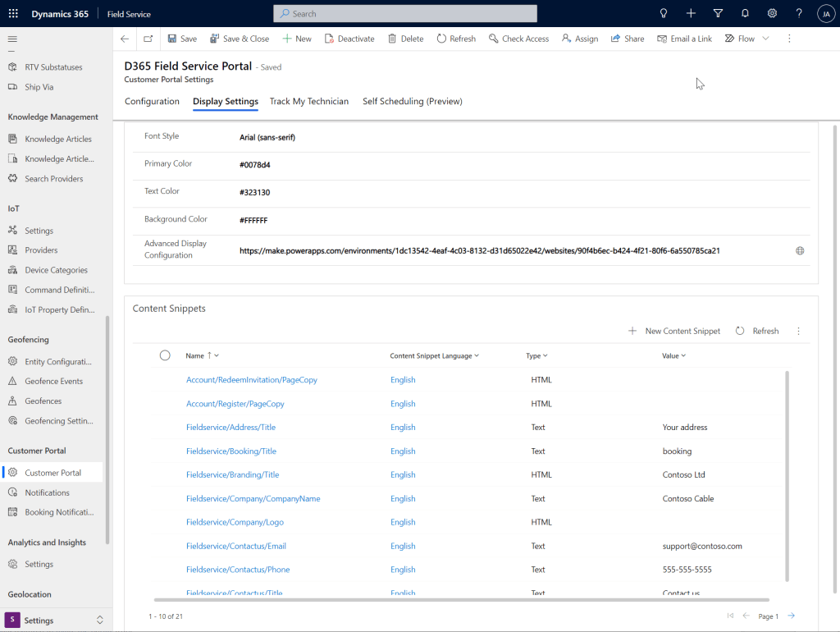Viewport: 840px width, 632px height.
Task: Click the back arrow in the command bar
Action: coord(125,39)
